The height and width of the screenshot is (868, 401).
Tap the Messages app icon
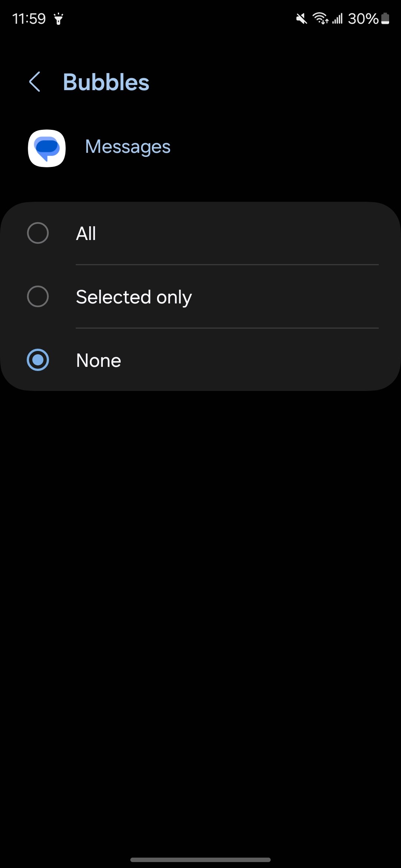click(47, 148)
